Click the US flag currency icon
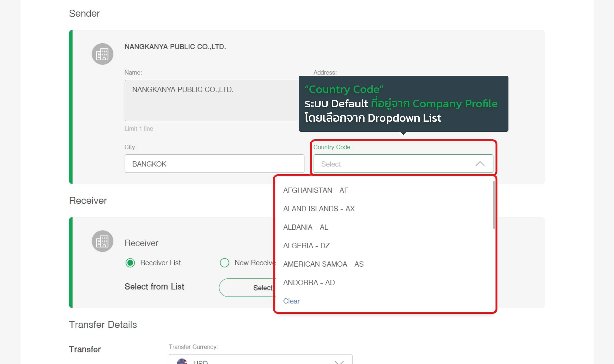The height and width of the screenshot is (364, 614). (x=182, y=361)
